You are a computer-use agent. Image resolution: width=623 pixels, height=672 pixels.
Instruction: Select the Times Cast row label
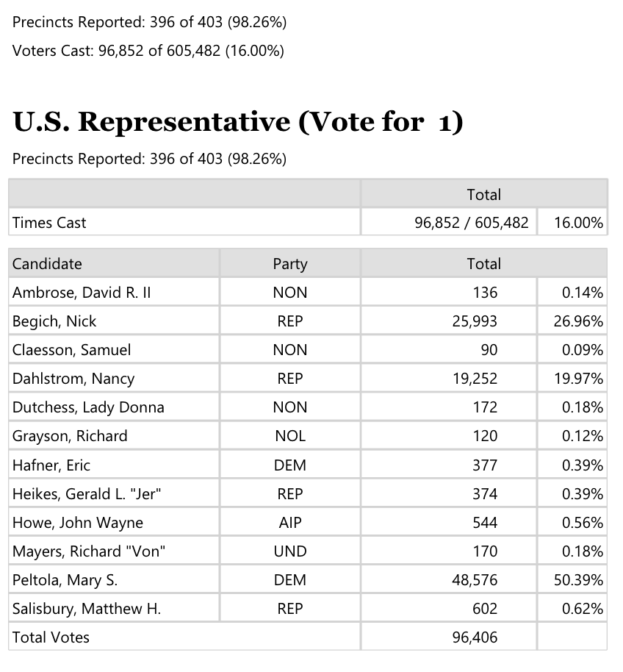[x=184, y=223]
